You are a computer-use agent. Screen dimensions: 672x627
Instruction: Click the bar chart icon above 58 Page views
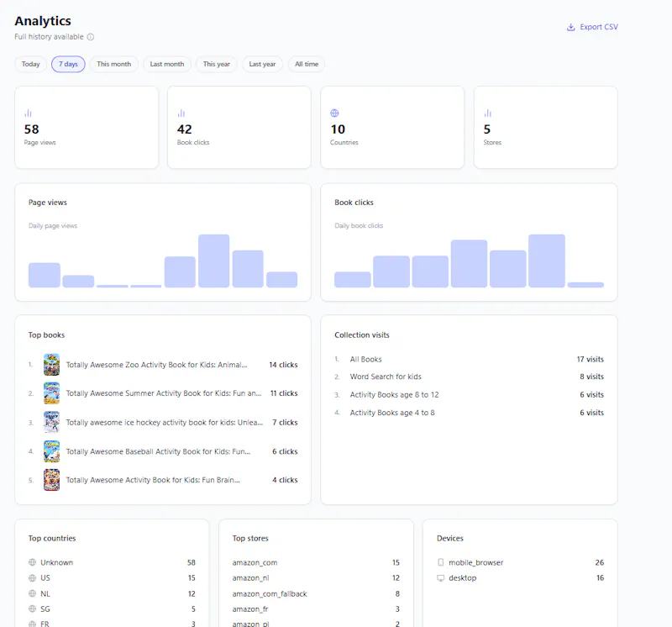coord(29,113)
